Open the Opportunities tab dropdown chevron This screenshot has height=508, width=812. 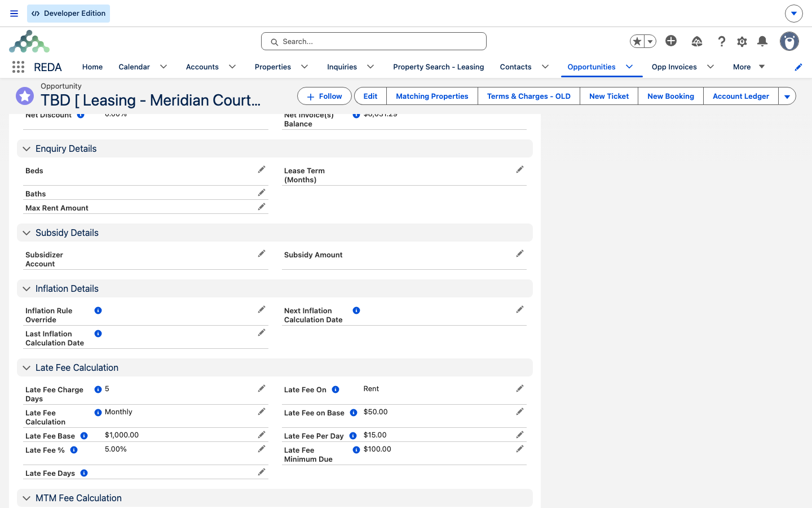(629, 67)
